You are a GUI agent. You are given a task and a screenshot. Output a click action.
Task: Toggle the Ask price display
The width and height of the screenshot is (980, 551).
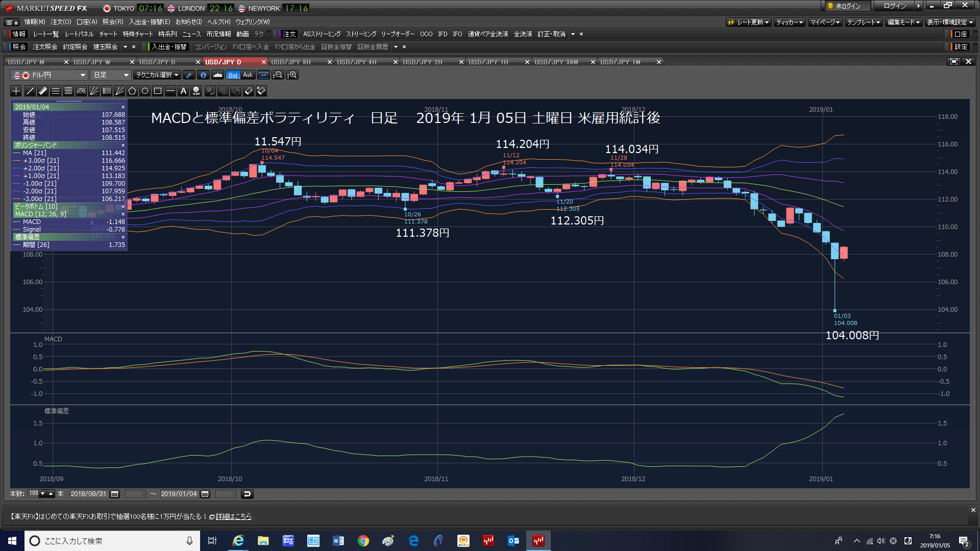coord(248,75)
